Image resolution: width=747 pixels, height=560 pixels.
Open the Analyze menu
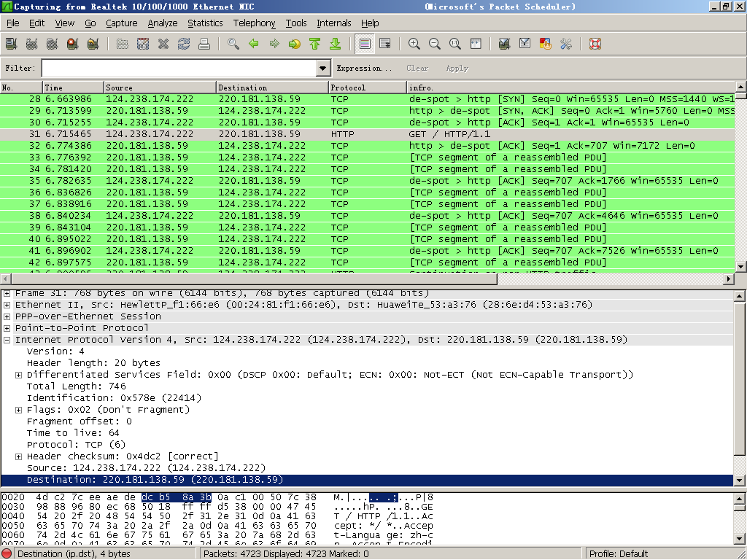coord(163,23)
